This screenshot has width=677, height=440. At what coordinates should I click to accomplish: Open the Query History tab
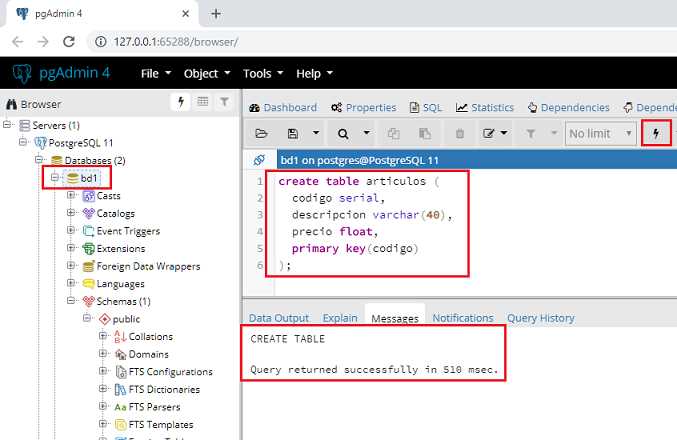pyautogui.click(x=541, y=318)
